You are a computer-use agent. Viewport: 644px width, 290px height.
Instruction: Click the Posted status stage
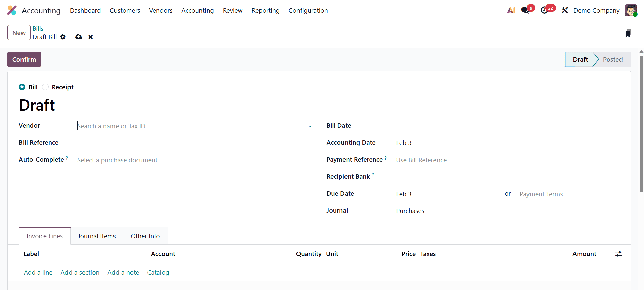(x=613, y=59)
